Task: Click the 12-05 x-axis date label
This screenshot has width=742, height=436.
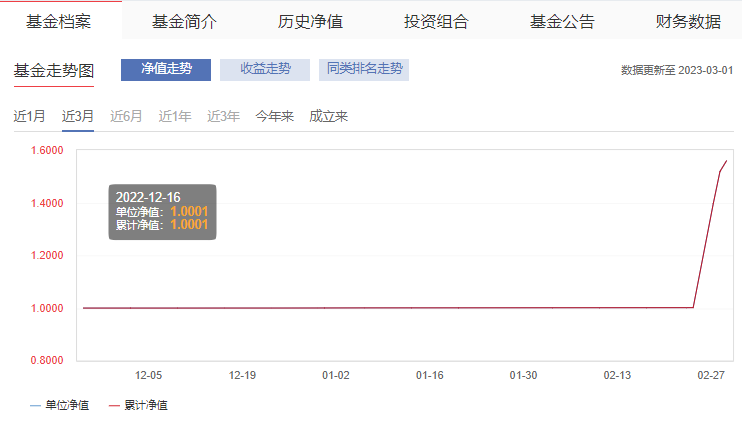Action: point(148,375)
